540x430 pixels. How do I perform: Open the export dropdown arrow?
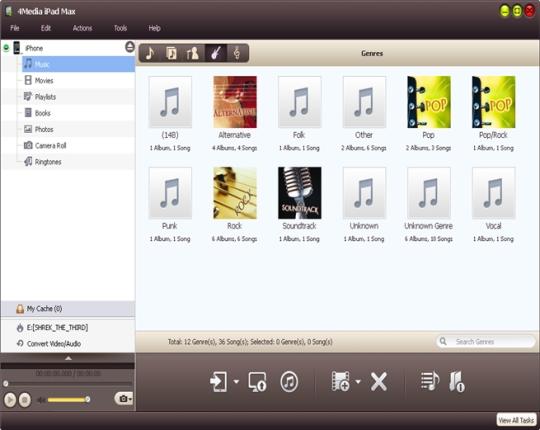pos(236,381)
